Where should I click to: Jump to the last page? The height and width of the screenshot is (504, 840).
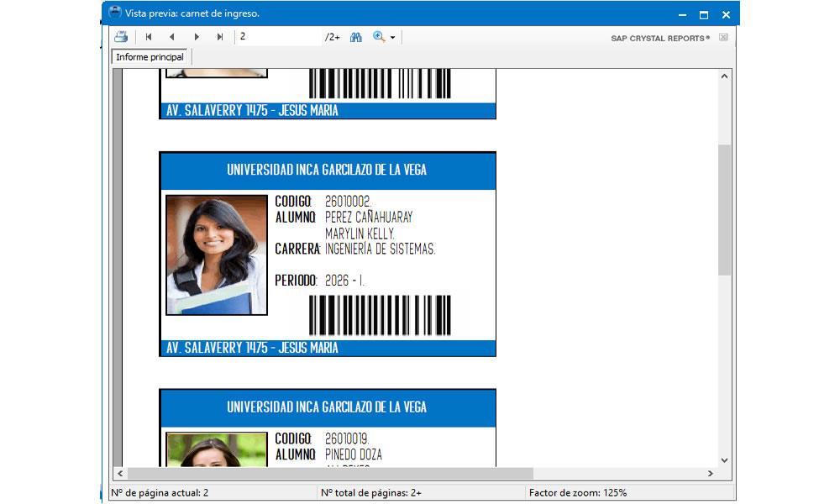(x=219, y=37)
